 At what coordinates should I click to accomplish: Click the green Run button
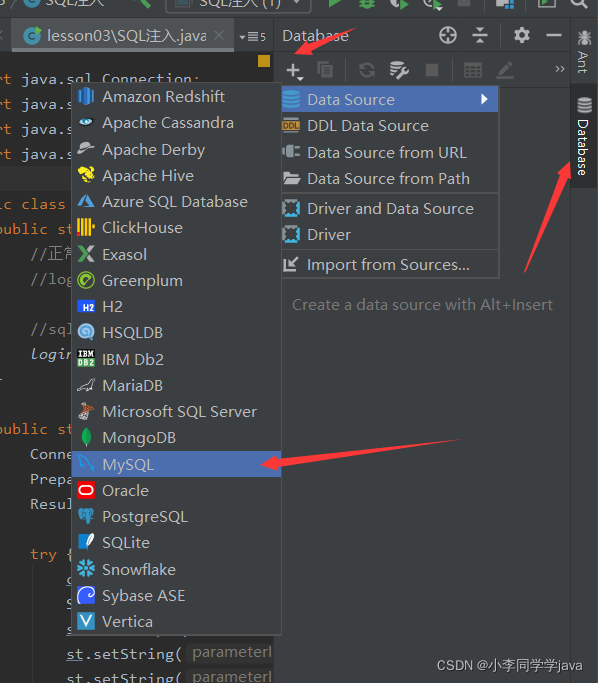tap(334, 3)
